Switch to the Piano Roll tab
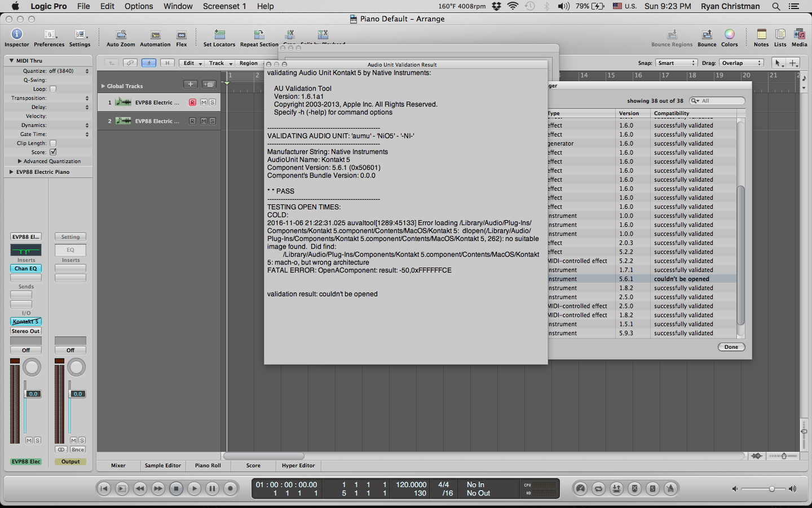The height and width of the screenshot is (508, 812). click(208, 466)
